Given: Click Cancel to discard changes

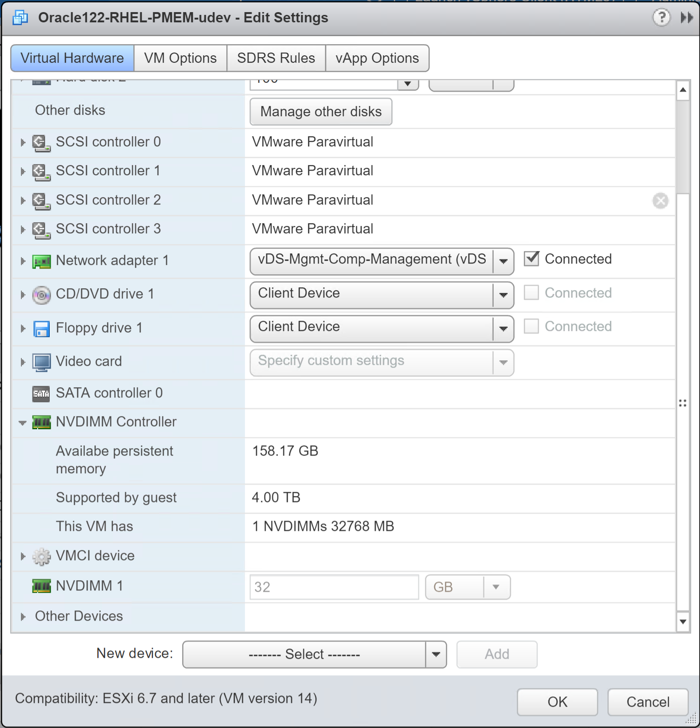Looking at the screenshot, I should coord(648,702).
